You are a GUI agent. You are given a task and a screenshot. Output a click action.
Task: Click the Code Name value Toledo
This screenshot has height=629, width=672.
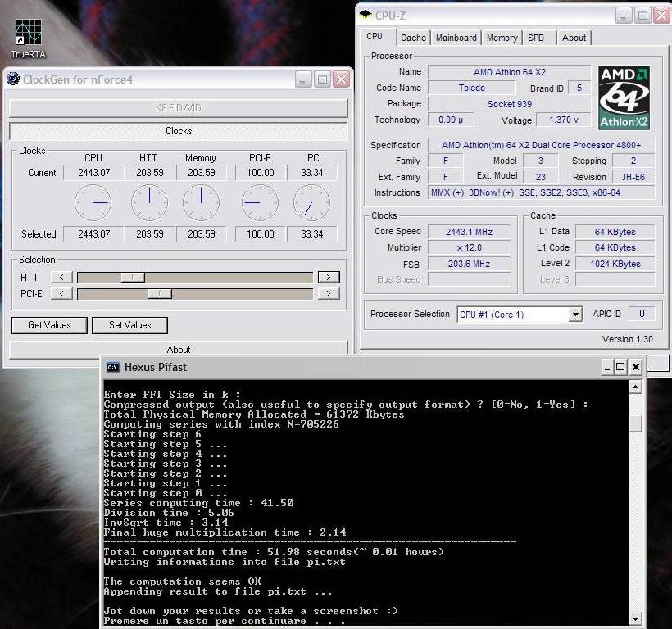pyautogui.click(x=471, y=88)
